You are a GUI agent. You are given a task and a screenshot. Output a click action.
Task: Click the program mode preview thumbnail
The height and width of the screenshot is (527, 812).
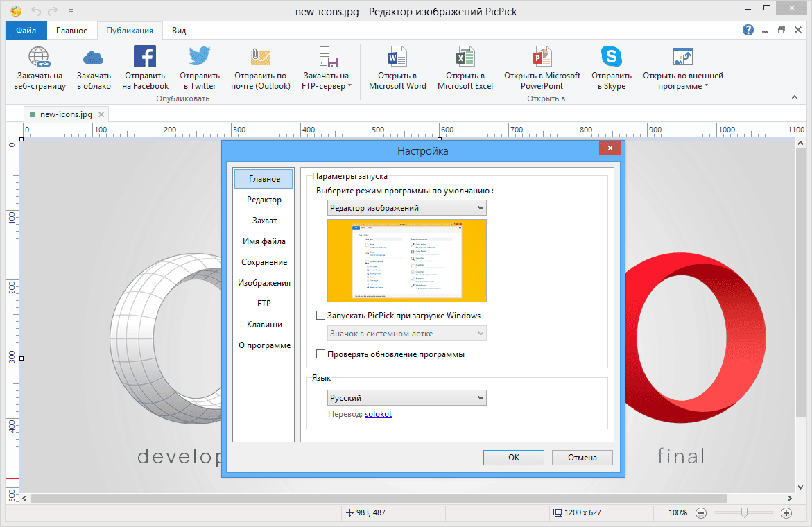coord(407,261)
